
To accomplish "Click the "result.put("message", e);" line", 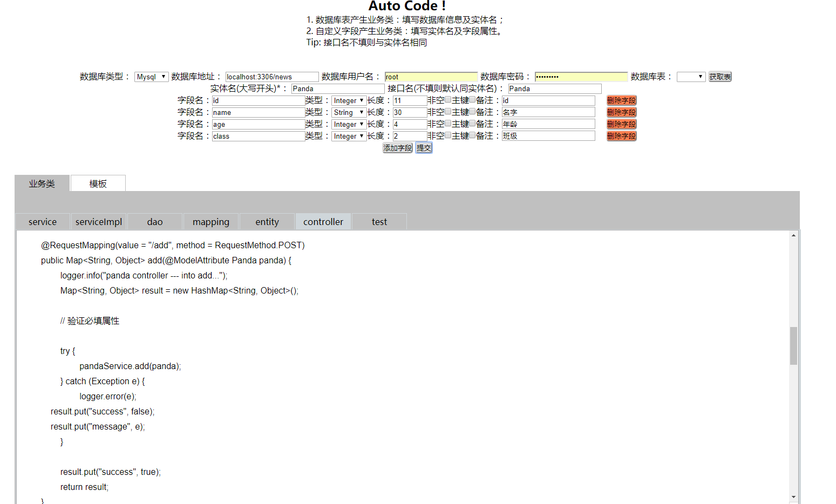I will point(98,427).
